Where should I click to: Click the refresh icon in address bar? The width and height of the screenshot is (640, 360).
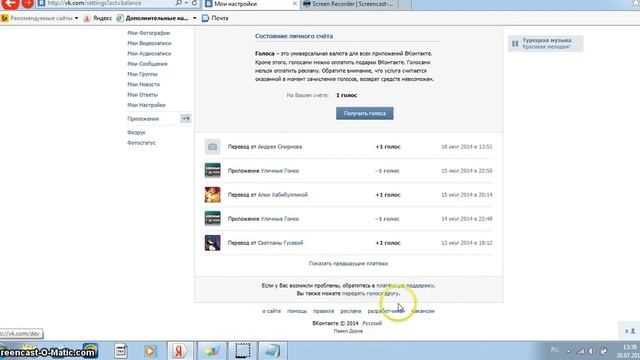click(x=195, y=3)
